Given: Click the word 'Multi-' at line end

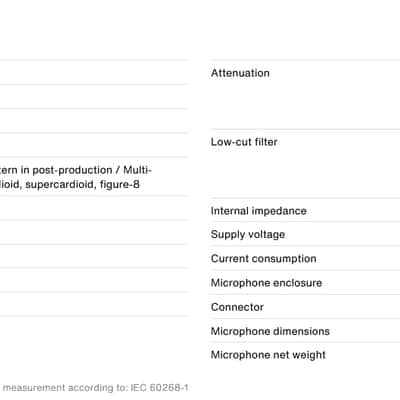Looking at the screenshot, I should [137, 170].
